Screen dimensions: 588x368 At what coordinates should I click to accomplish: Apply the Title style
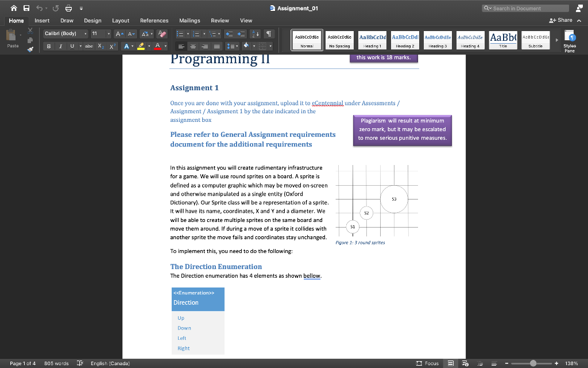click(503, 40)
